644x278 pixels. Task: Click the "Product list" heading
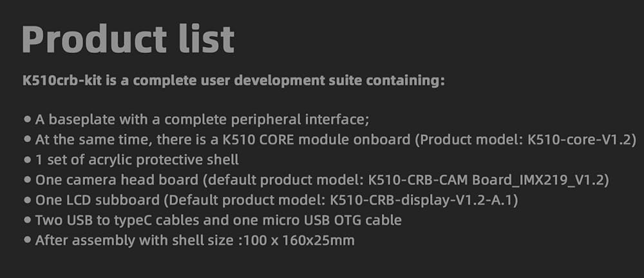coord(128,39)
